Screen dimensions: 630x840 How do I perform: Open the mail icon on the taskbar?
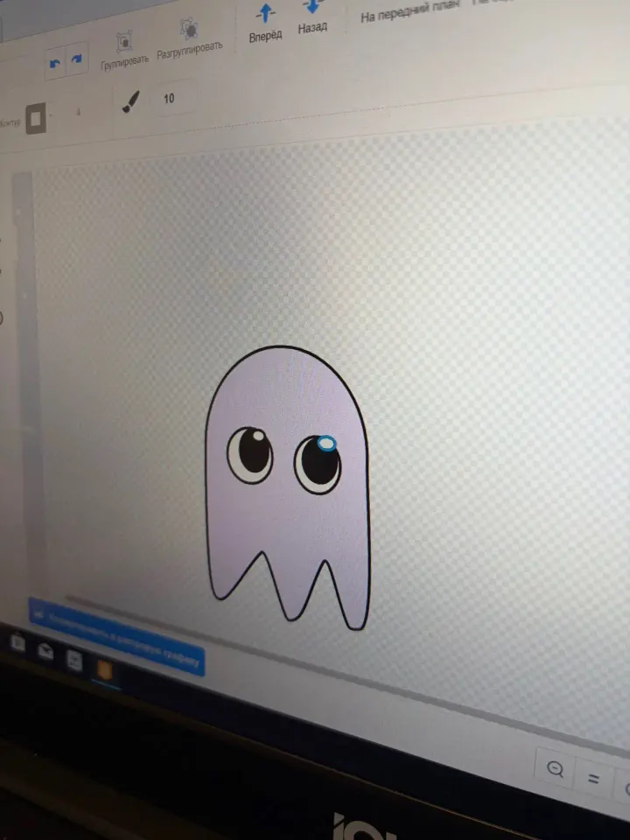pos(45,651)
